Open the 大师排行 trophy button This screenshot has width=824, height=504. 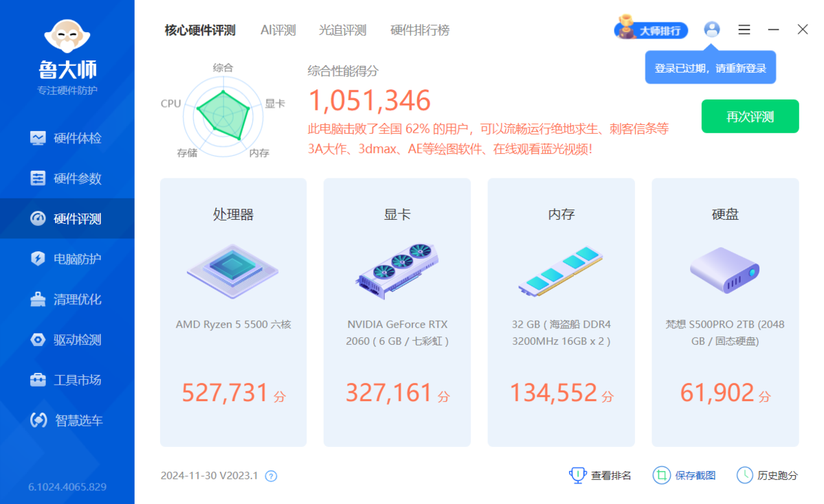click(651, 29)
